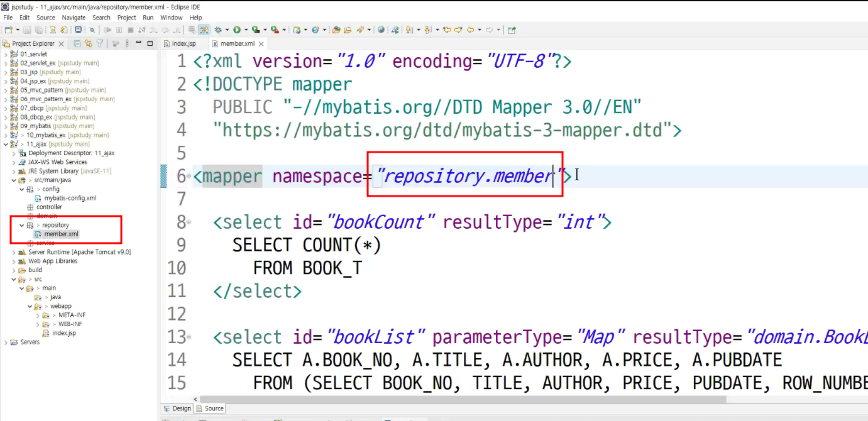This screenshot has height=421, width=868.
Task: Click the "UTF-8" encoding value
Action: click(x=519, y=62)
